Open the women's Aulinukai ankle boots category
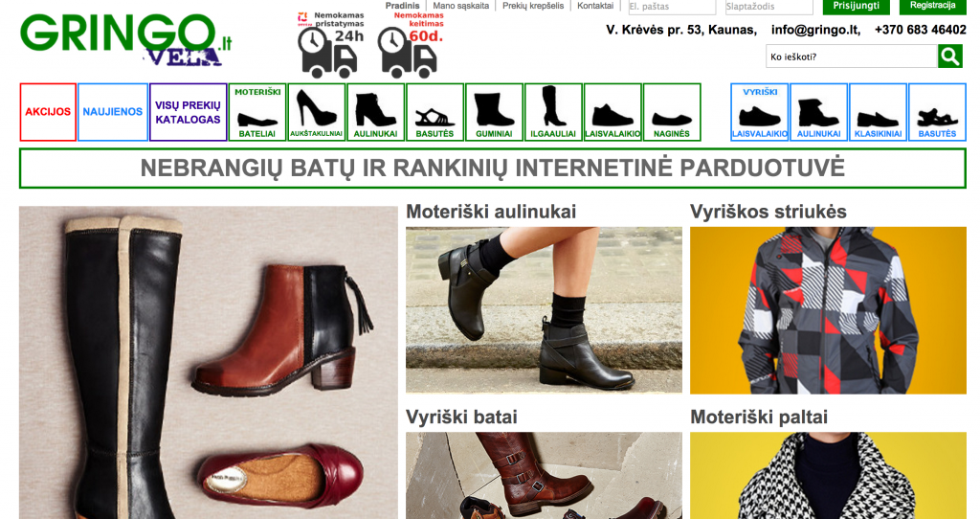Image resolution: width=980 pixels, height=519 pixels. (375, 112)
